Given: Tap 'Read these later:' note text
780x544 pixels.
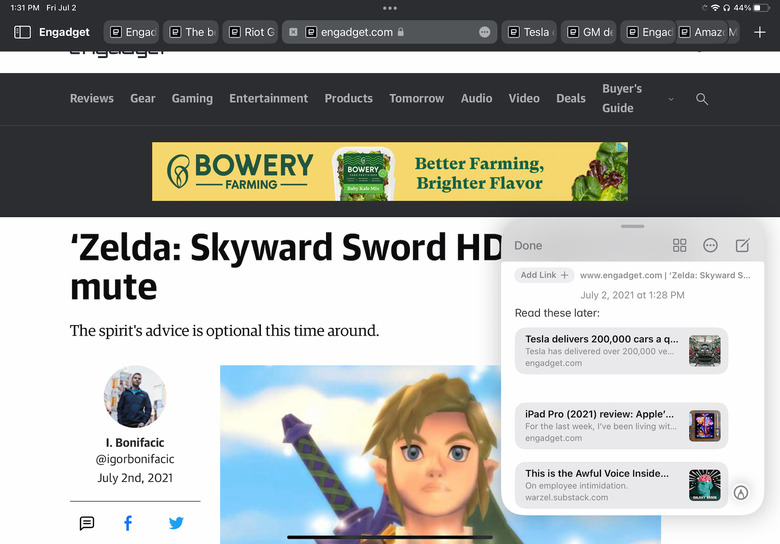Looking at the screenshot, I should pyautogui.click(x=557, y=313).
